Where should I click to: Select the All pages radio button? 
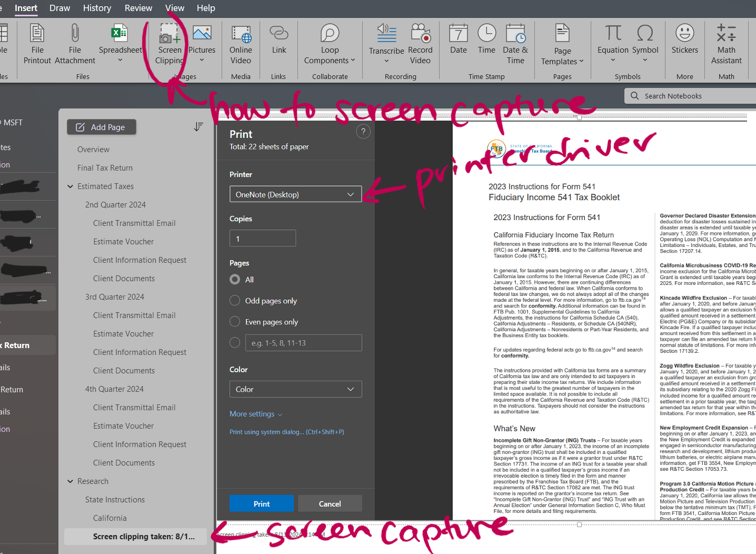click(234, 279)
